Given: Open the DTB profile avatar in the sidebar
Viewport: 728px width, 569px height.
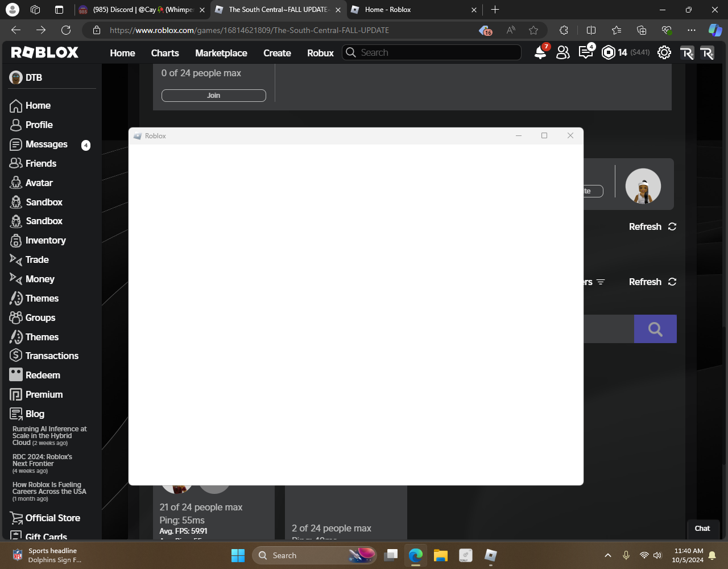Looking at the screenshot, I should [16, 77].
